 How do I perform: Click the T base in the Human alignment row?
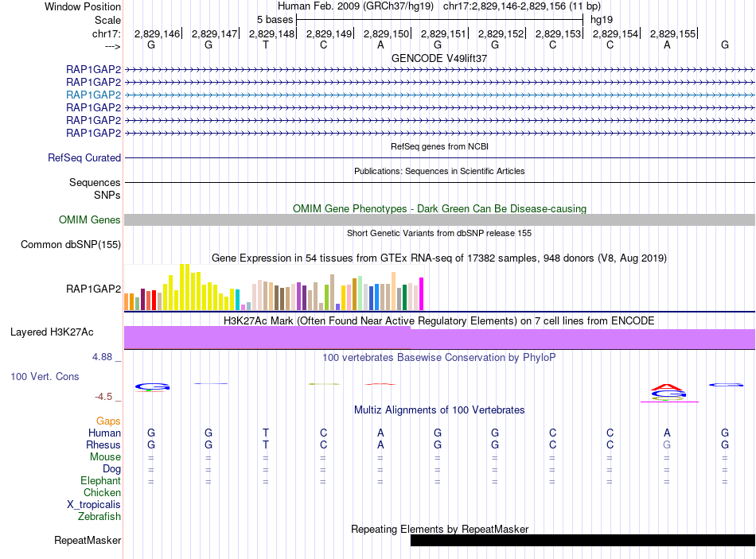pyautogui.click(x=266, y=433)
